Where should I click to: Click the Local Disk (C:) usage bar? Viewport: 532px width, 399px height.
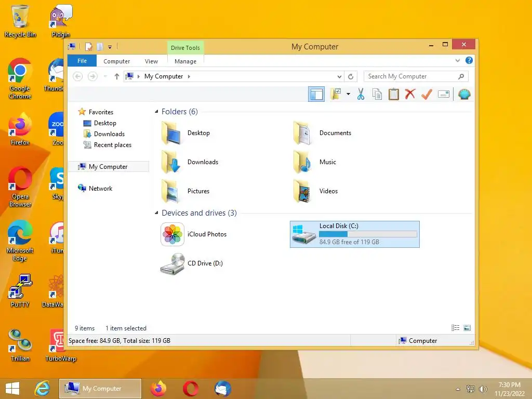[x=368, y=234]
